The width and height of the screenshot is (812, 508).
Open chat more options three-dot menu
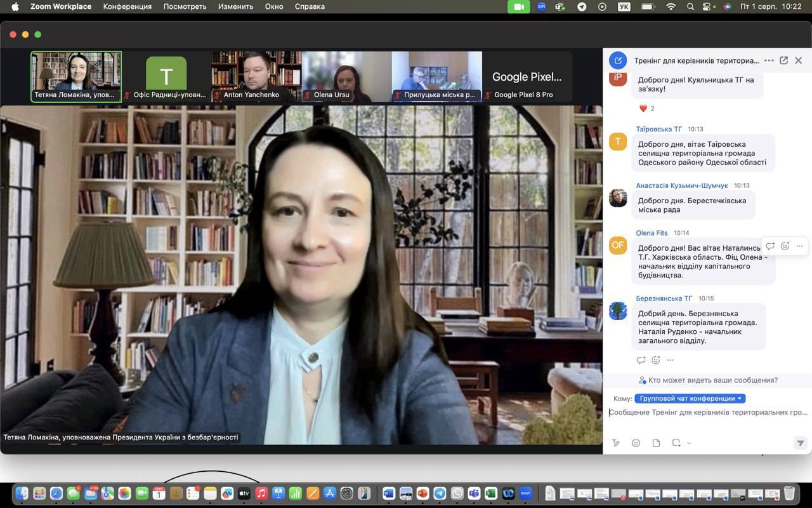pos(769,60)
